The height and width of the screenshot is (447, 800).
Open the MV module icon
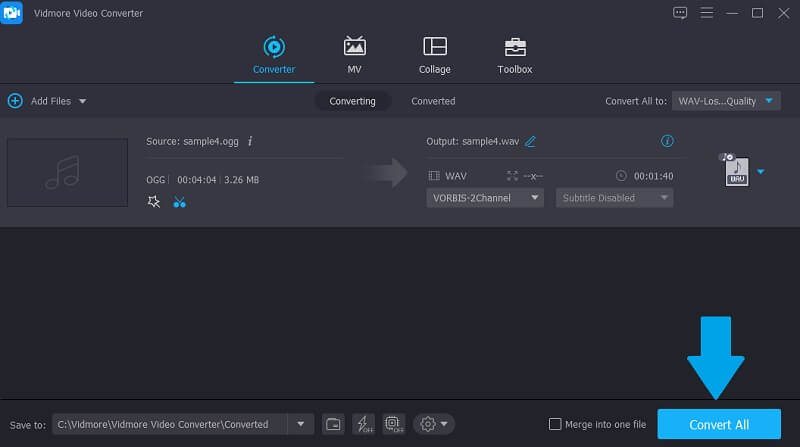pyautogui.click(x=354, y=47)
